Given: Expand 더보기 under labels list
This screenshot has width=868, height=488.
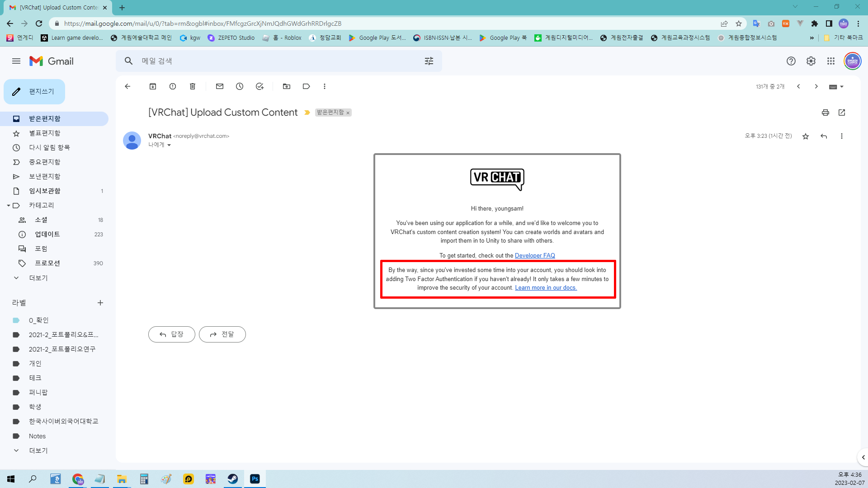Looking at the screenshot, I should coord(38,450).
